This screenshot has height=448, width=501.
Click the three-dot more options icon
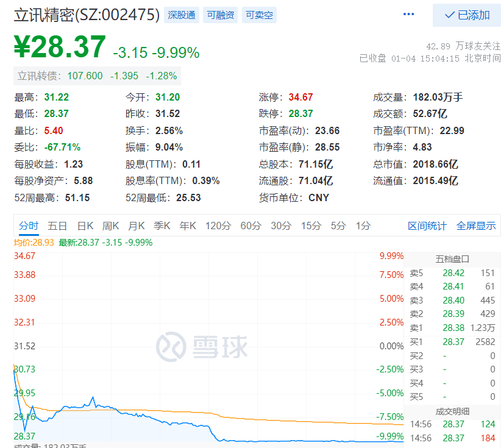409,15
